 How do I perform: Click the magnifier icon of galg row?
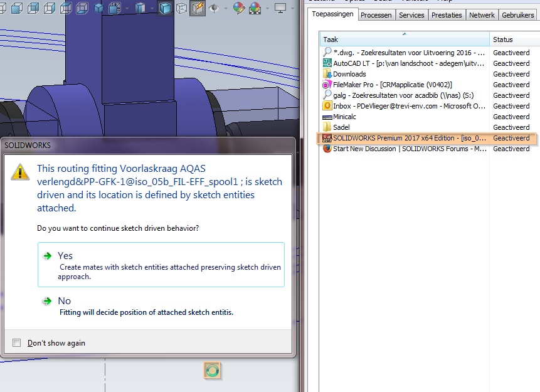pyautogui.click(x=327, y=95)
